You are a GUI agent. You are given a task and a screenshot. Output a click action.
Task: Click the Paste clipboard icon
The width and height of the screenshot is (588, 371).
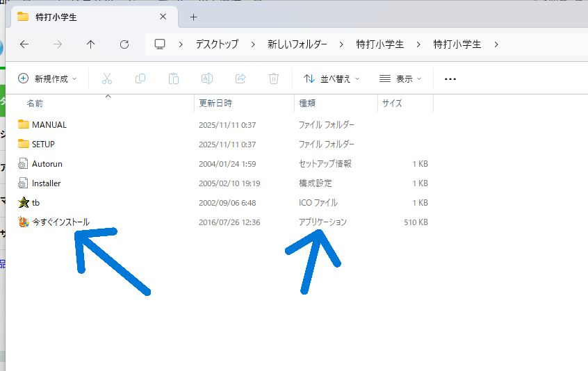coord(174,79)
